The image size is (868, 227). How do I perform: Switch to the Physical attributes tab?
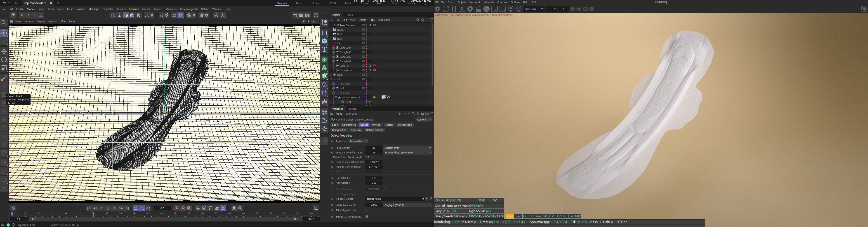[376, 125]
